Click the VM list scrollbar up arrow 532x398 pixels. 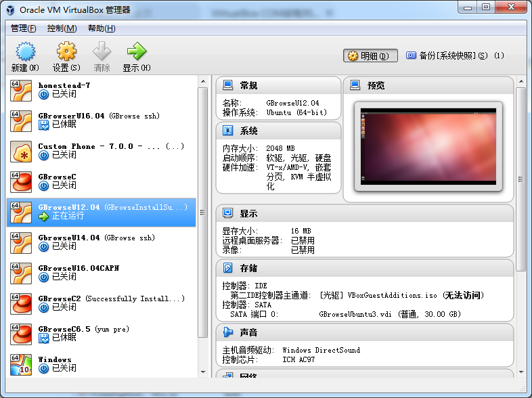(x=203, y=81)
